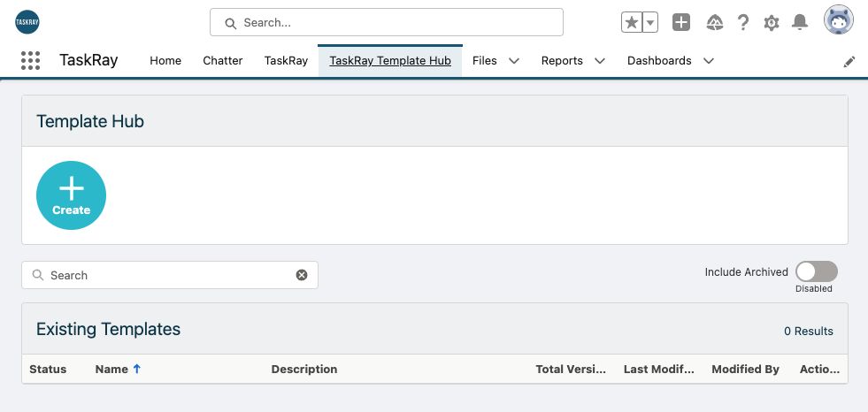
Task: Open the Notifications bell icon
Action: 799,23
